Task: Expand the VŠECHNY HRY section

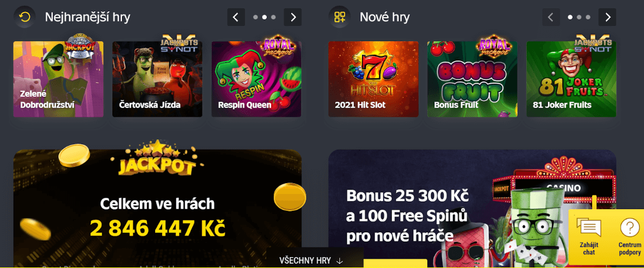Action: [x=311, y=260]
